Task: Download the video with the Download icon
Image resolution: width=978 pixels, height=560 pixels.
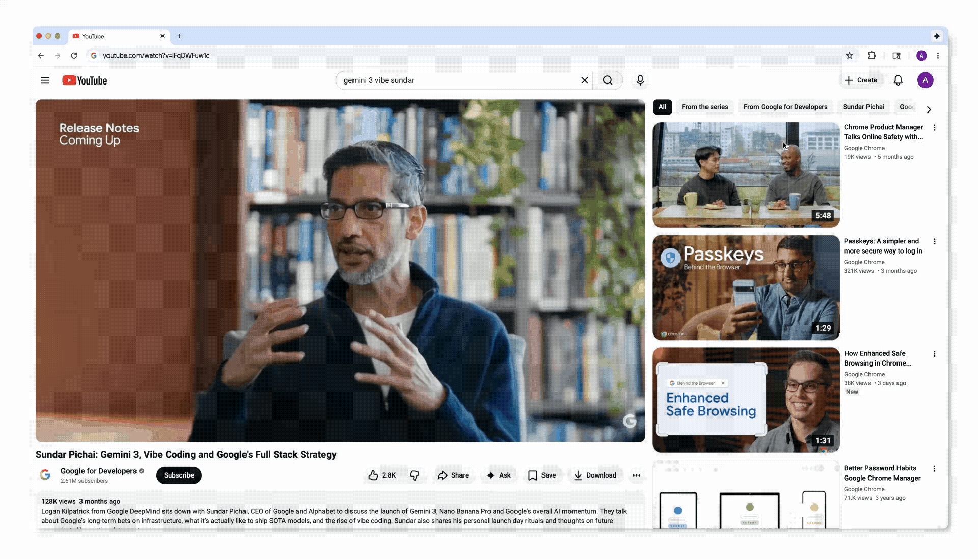Action: pyautogui.click(x=595, y=475)
